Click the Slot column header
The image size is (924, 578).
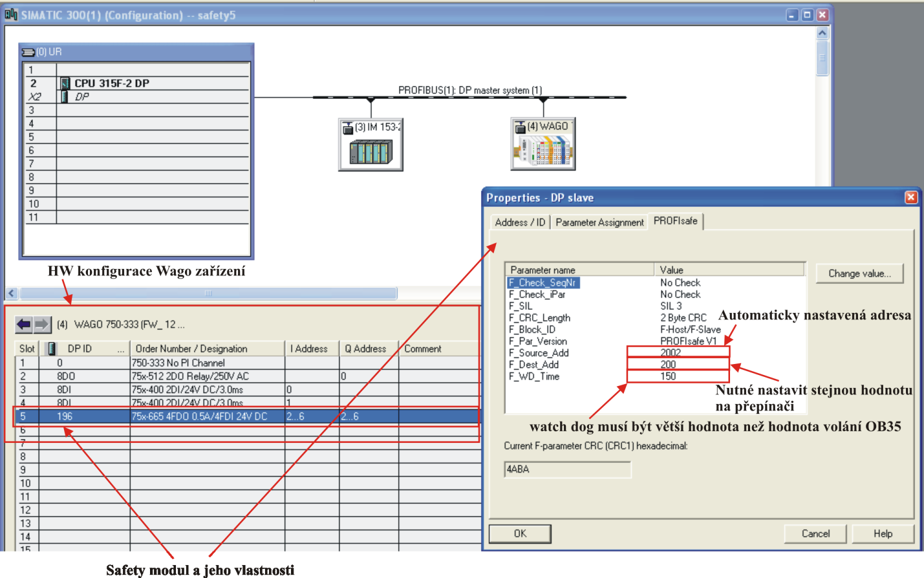[27, 348]
